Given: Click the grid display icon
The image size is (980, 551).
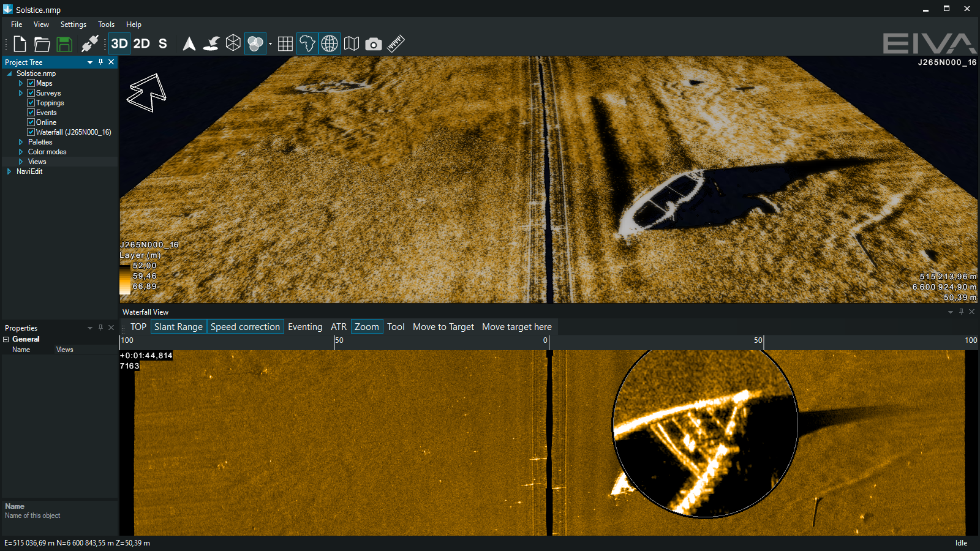Looking at the screenshot, I should [x=285, y=43].
